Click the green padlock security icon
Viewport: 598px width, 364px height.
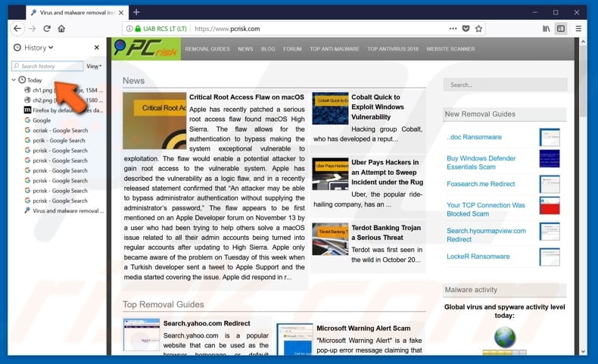(x=138, y=29)
